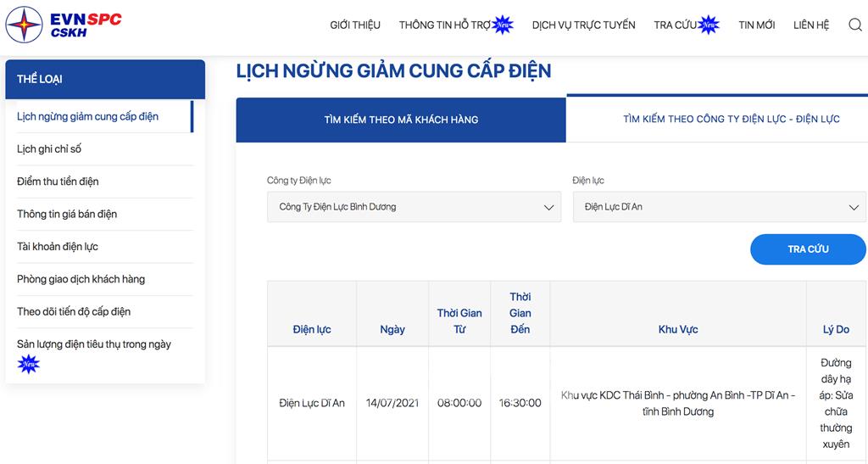
Task: Expand the Điện lực Dĩ An dropdown
Action: pos(720,207)
